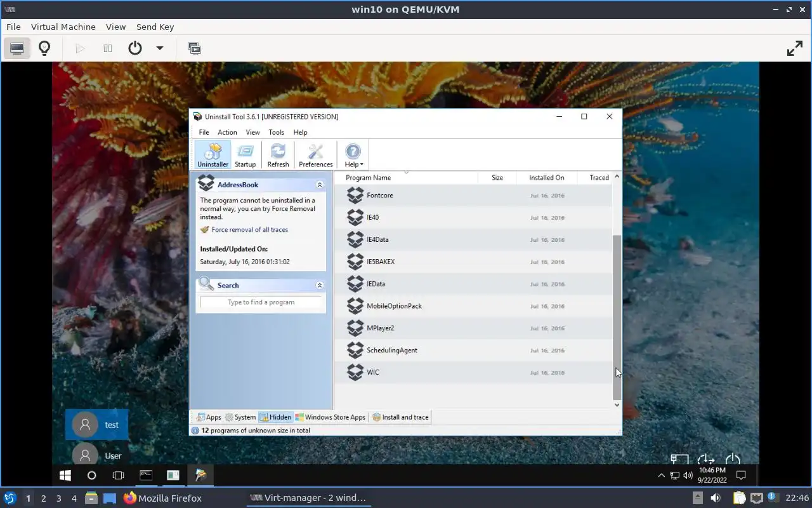This screenshot has height=508, width=812.
Task: Switch to the Apps tab
Action: [209, 417]
